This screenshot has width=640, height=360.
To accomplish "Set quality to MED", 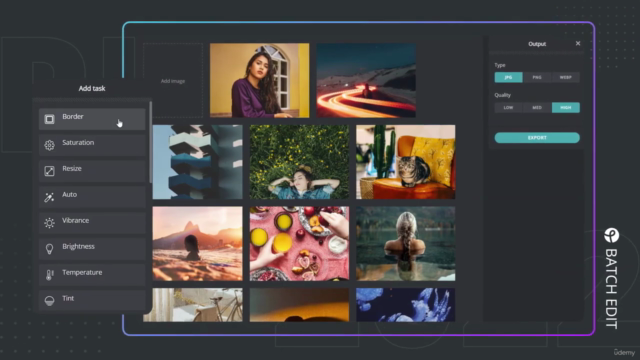I will pyautogui.click(x=537, y=107).
